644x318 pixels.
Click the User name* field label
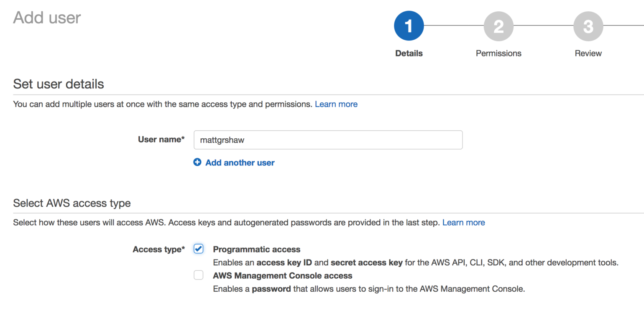pyautogui.click(x=161, y=140)
